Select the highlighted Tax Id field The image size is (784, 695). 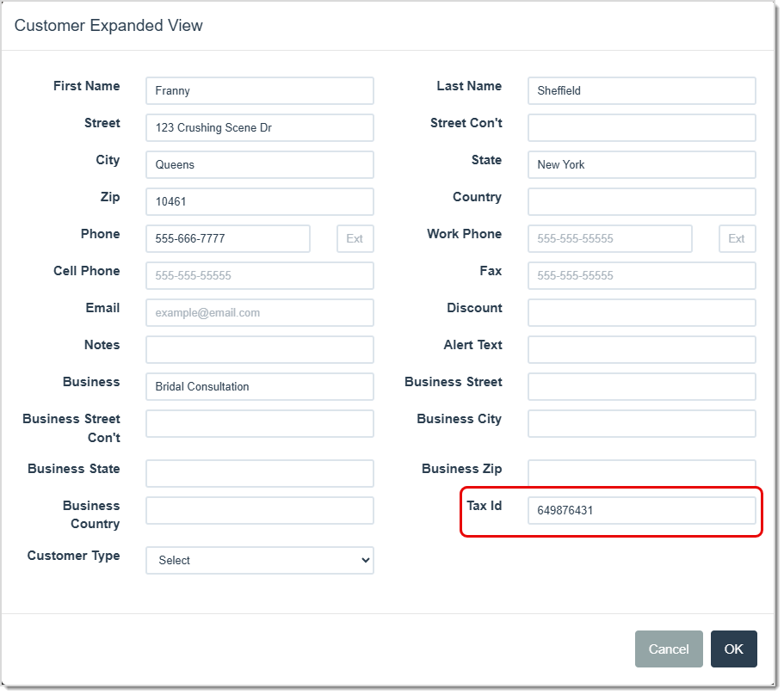pos(641,509)
